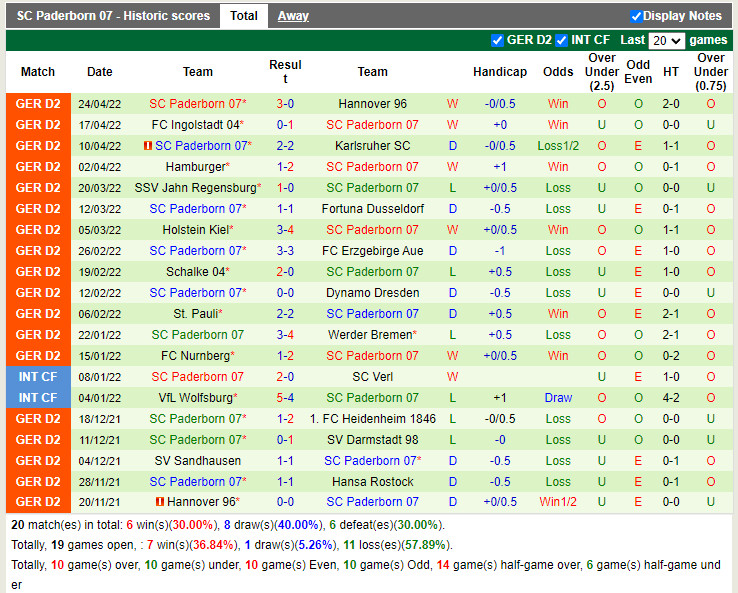This screenshot has width=738, height=593.
Task: Open VfL Wolfsburg team link
Action: tap(196, 398)
